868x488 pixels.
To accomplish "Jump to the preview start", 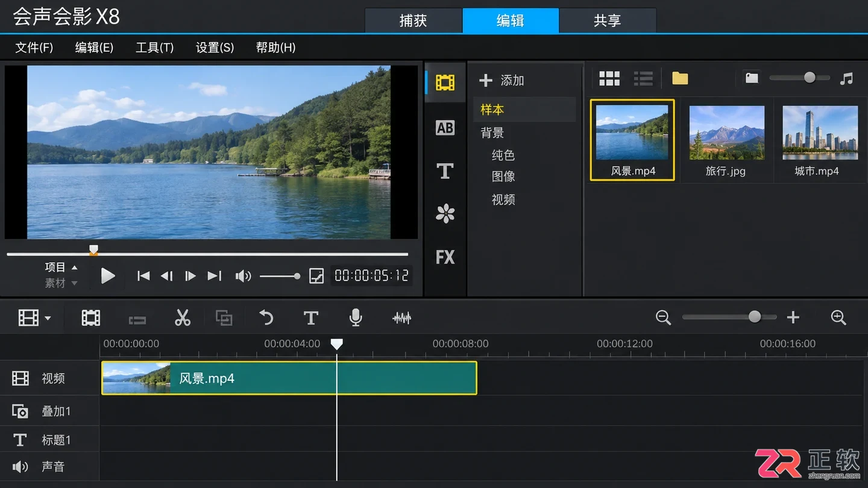I will coord(143,276).
